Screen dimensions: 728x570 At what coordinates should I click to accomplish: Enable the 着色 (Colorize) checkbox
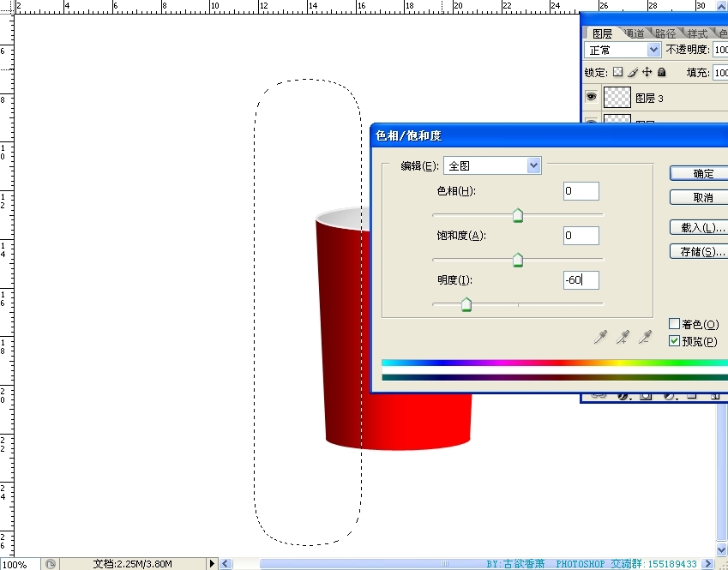point(674,324)
